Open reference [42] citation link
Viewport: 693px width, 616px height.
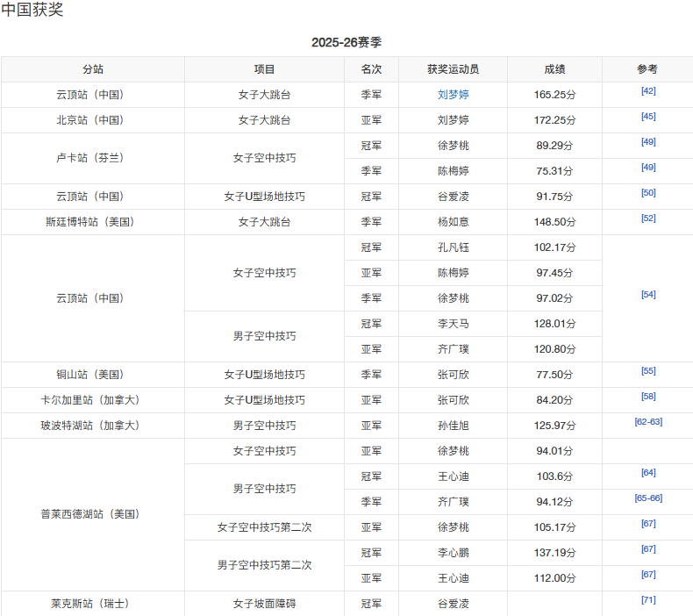[x=648, y=91]
